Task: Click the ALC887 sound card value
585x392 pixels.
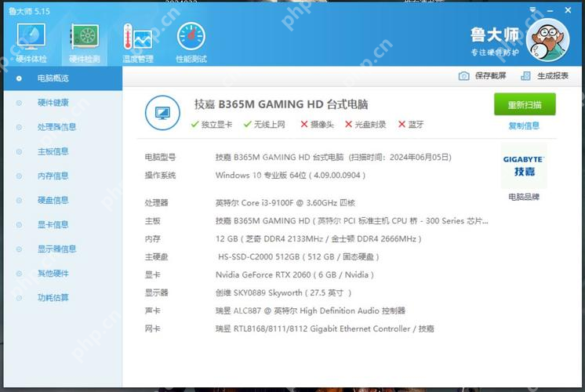Action: [x=311, y=310]
